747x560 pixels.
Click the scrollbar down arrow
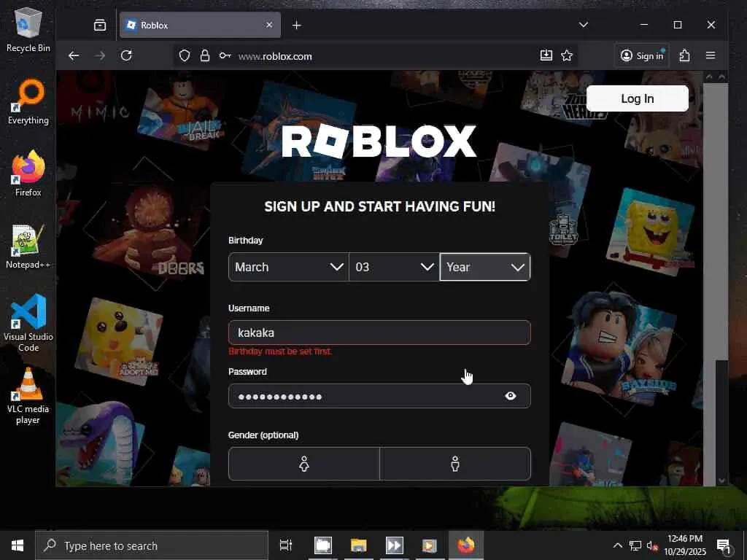(721, 481)
